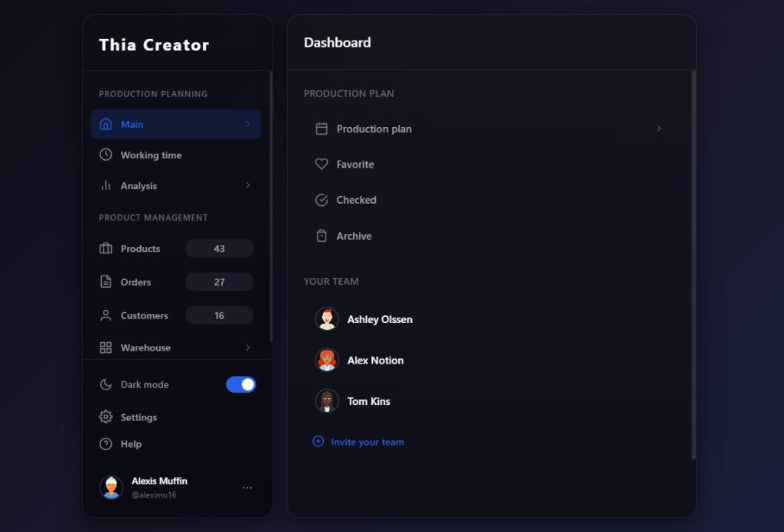Click the Products count badge 43
784x532 pixels.
pos(220,249)
